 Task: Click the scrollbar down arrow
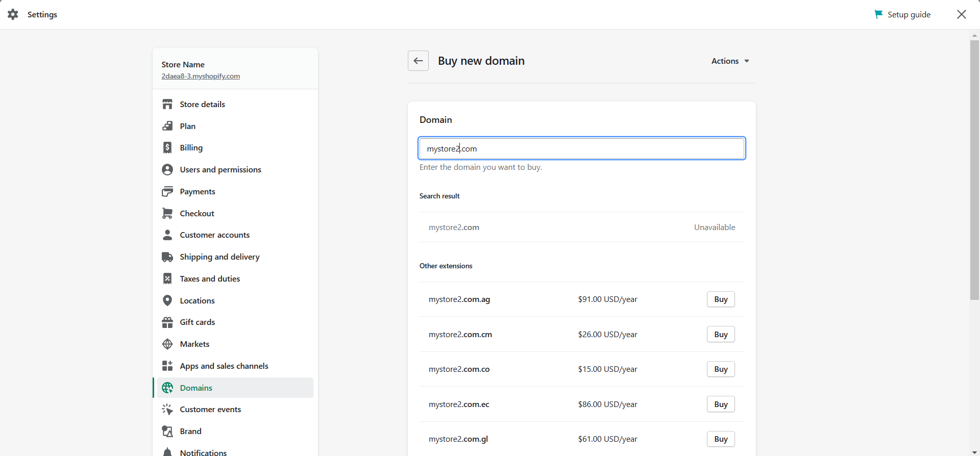pyautogui.click(x=974, y=452)
